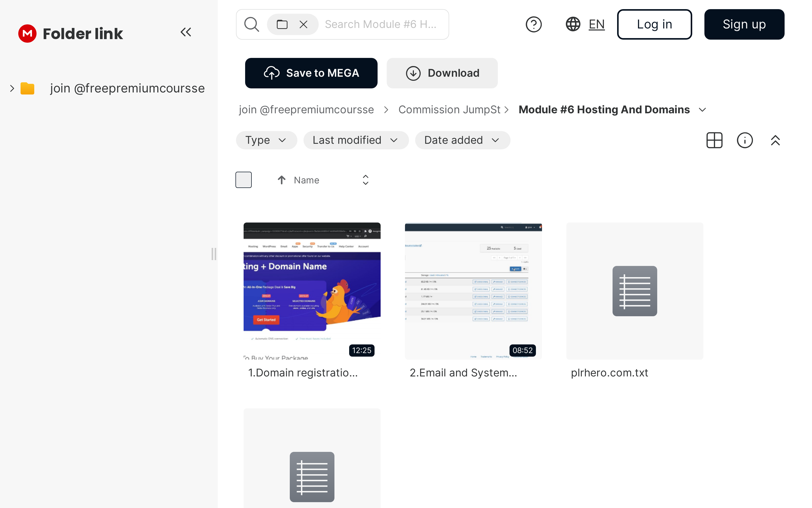Viewport: 812px width, 508px height.
Task: Open the column sort options chevrons
Action: (365, 180)
